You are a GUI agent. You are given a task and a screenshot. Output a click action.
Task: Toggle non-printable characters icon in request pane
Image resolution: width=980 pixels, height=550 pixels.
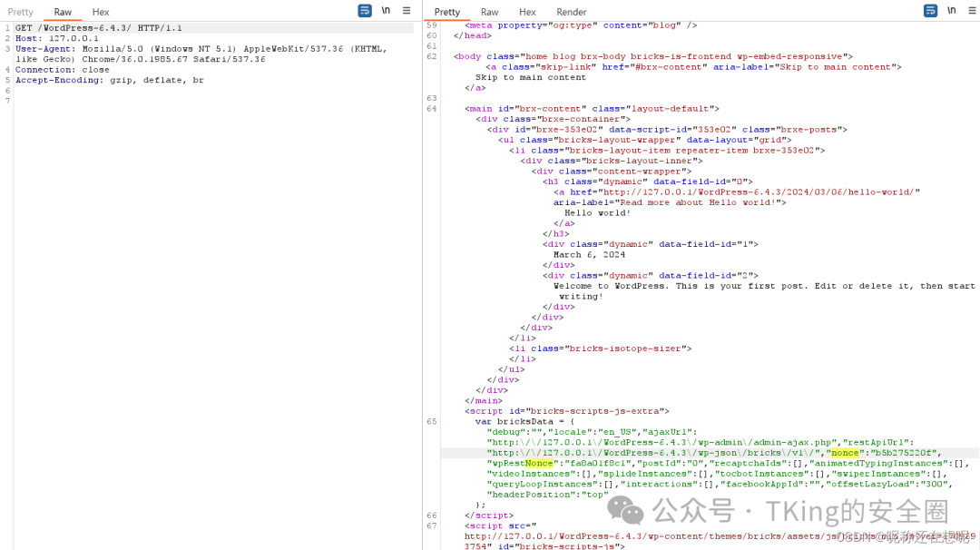tap(387, 11)
